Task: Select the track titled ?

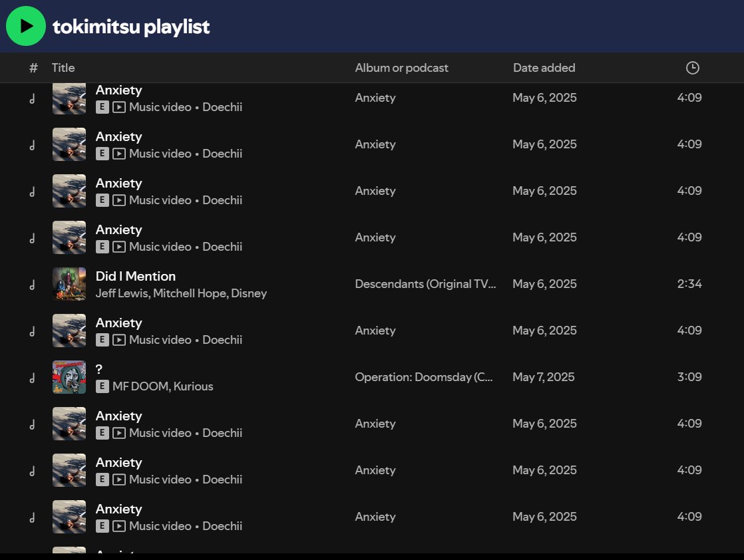Action: click(x=98, y=369)
